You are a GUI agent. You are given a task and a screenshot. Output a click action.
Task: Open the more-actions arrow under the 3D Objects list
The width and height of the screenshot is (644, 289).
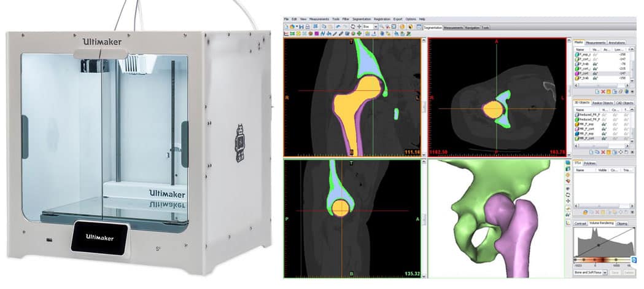pyautogui.click(x=632, y=152)
